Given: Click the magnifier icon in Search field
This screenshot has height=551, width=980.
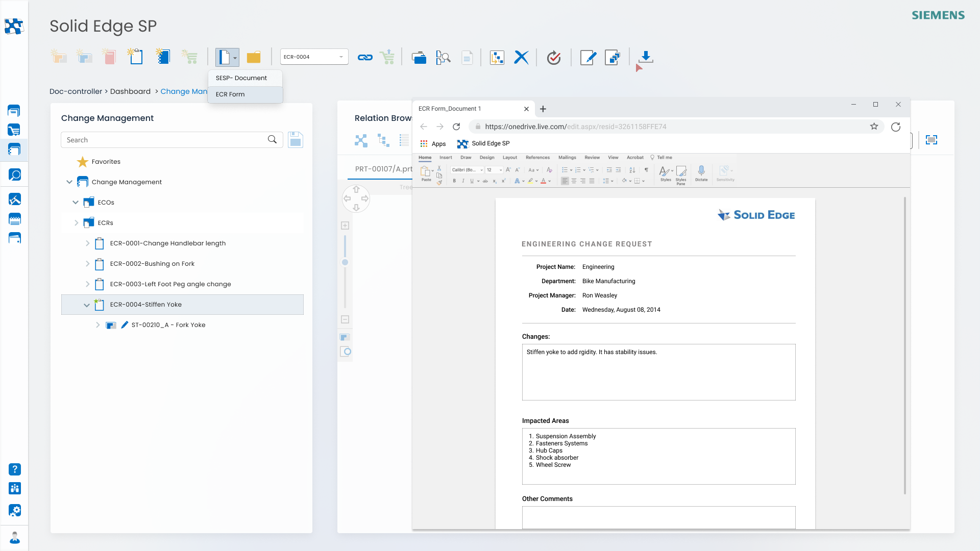Looking at the screenshot, I should [x=273, y=139].
